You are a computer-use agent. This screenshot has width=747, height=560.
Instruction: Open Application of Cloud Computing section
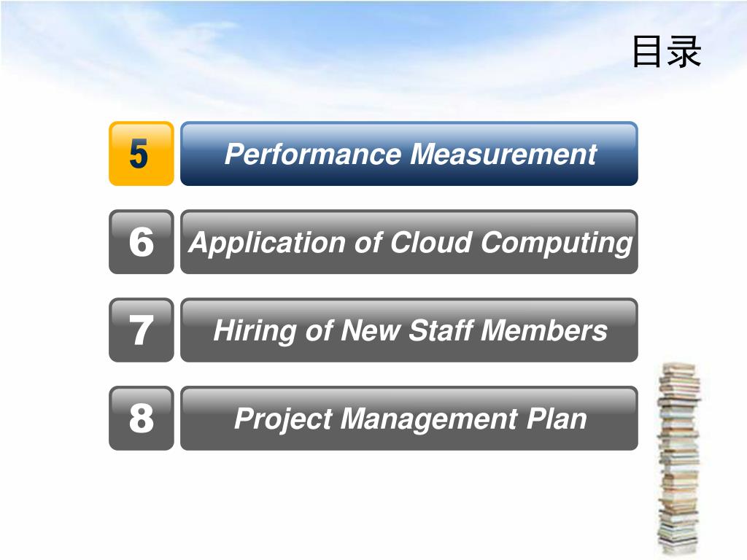click(x=409, y=242)
